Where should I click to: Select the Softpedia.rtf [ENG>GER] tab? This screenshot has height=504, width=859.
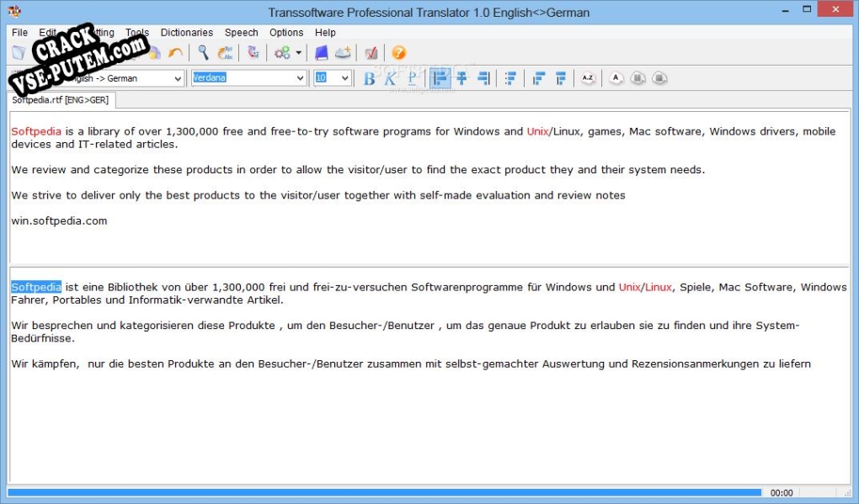click(x=61, y=99)
